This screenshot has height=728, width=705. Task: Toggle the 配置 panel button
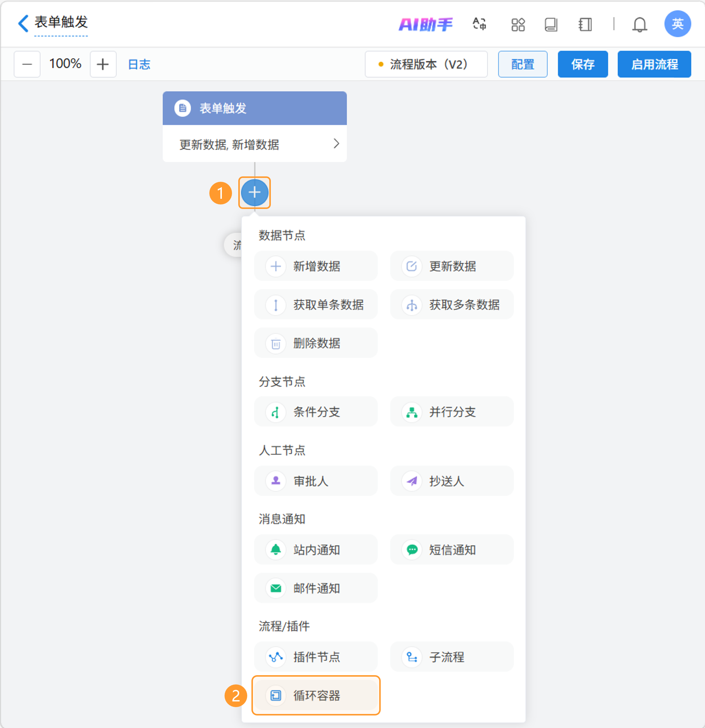[522, 64]
